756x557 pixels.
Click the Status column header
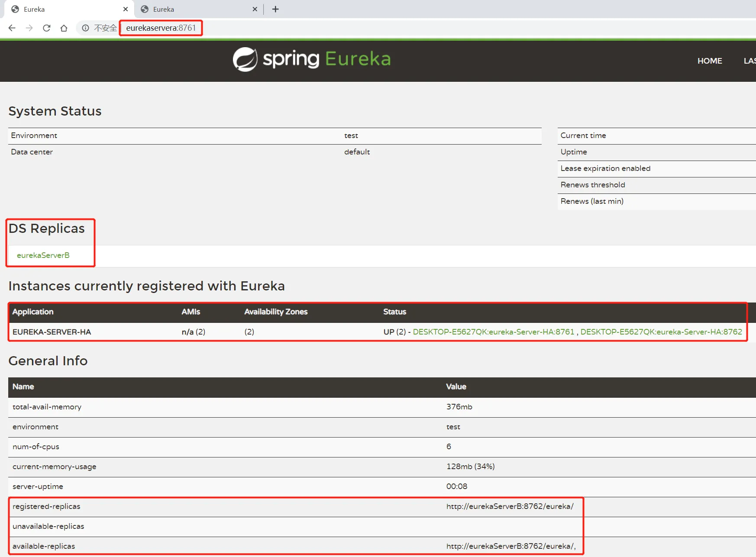pyautogui.click(x=394, y=312)
